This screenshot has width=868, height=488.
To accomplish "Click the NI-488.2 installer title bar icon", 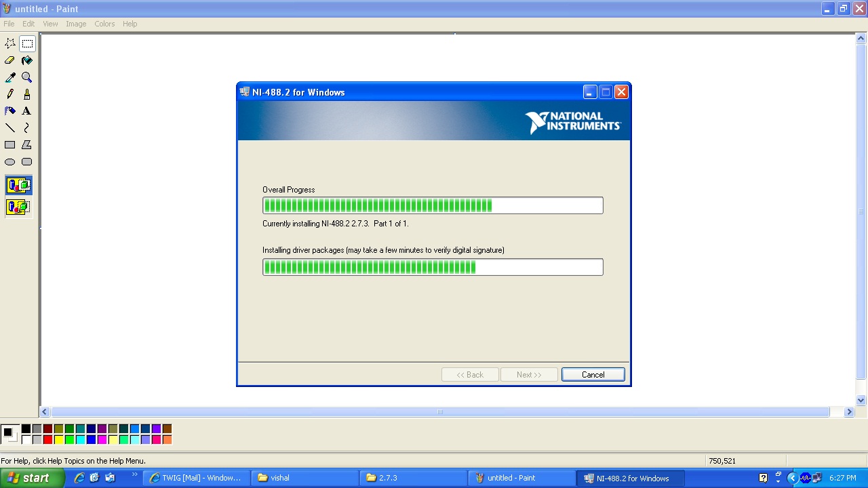I will (x=245, y=92).
